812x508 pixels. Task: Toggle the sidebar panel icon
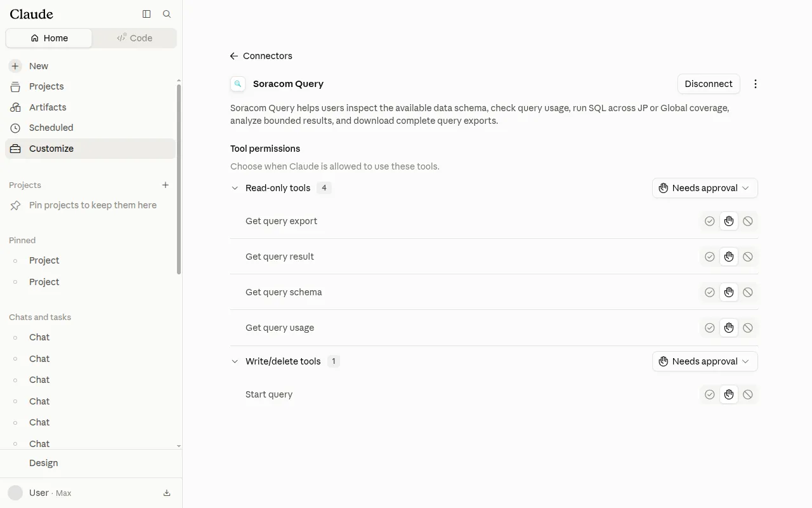(x=147, y=14)
